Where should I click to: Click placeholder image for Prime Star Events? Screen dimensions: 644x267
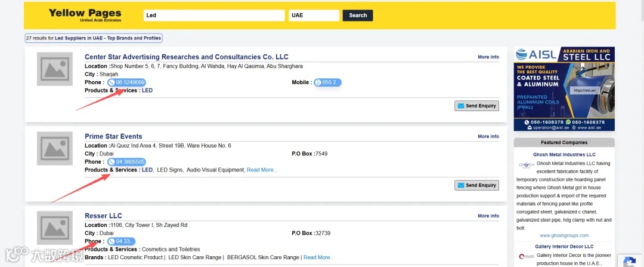[55, 149]
